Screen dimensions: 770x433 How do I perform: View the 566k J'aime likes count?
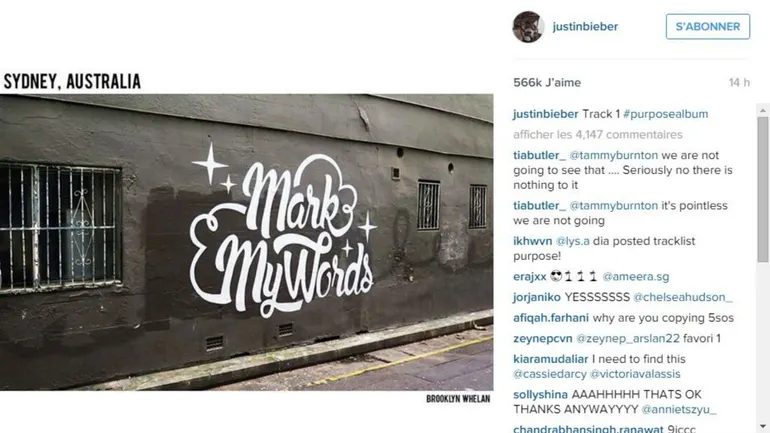coord(547,82)
